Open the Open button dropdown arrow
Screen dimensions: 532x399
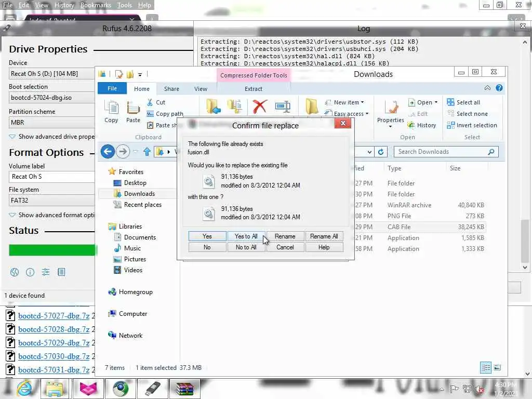tap(436, 102)
